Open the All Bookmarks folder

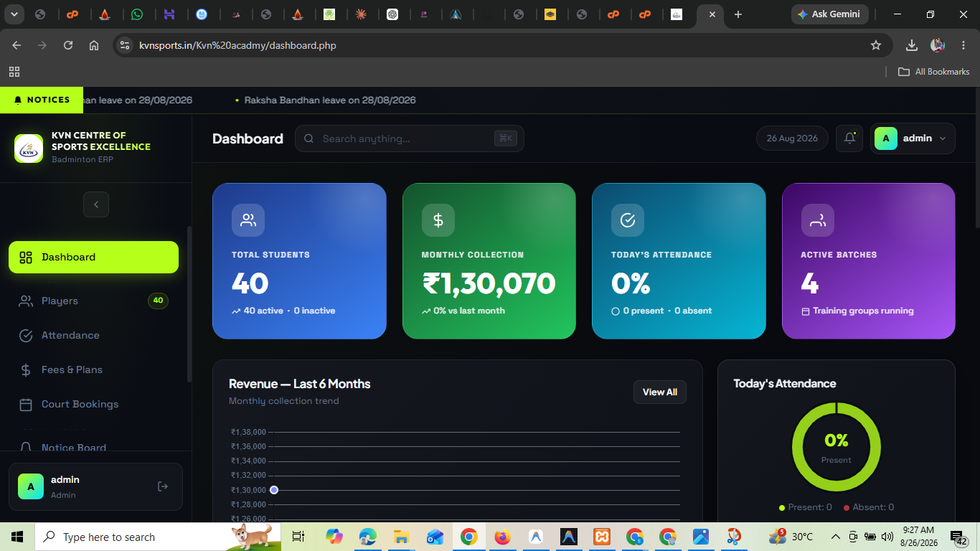[934, 72]
